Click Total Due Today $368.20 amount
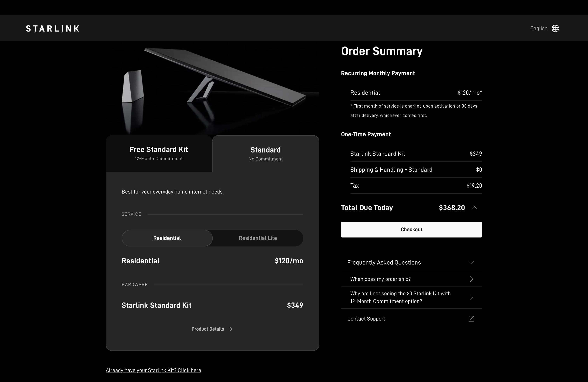This screenshot has height=382, width=588. click(x=452, y=208)
